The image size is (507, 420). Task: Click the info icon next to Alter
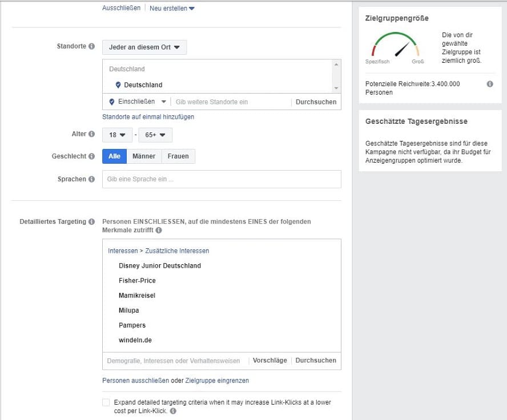[92, 134]
